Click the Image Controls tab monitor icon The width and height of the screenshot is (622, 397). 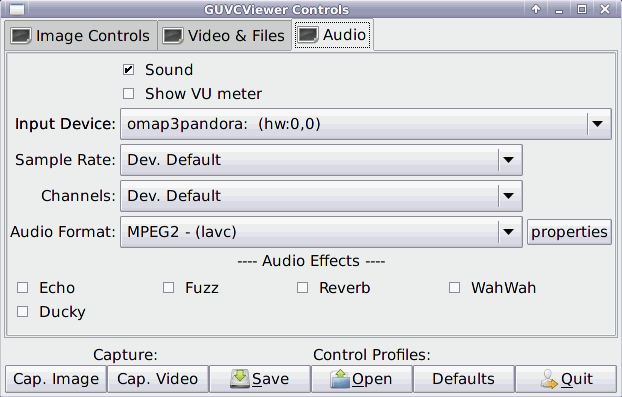point(21,36)
